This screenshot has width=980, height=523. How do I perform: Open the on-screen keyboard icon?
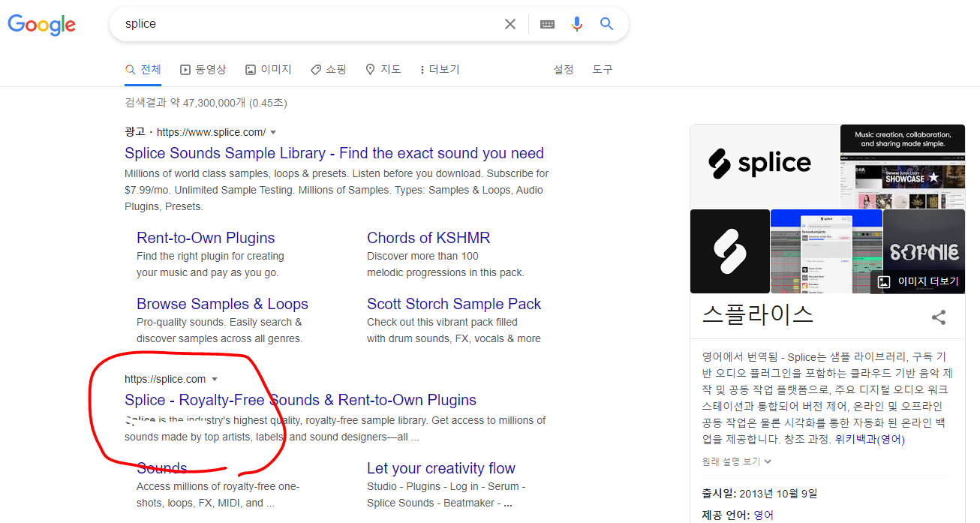pos(548,24)
